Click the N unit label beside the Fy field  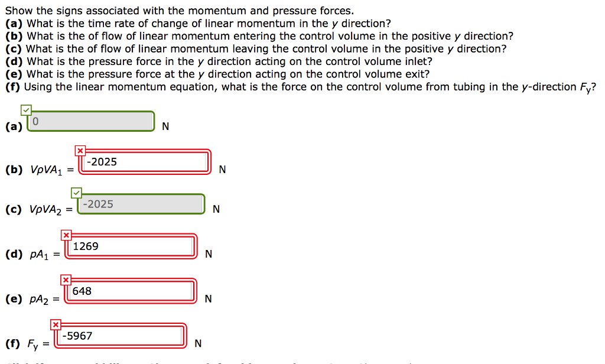click(198, 343)
